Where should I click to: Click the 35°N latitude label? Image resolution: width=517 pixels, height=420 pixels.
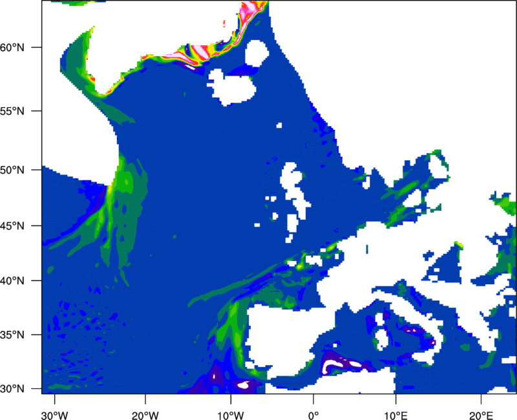[12, 335]
